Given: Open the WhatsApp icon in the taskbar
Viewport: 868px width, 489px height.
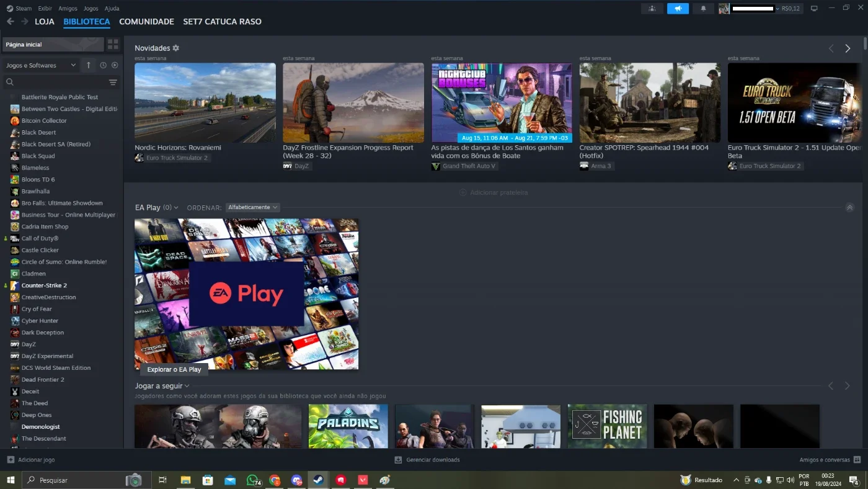Looking at the screenshot, I should click(252, 480).
